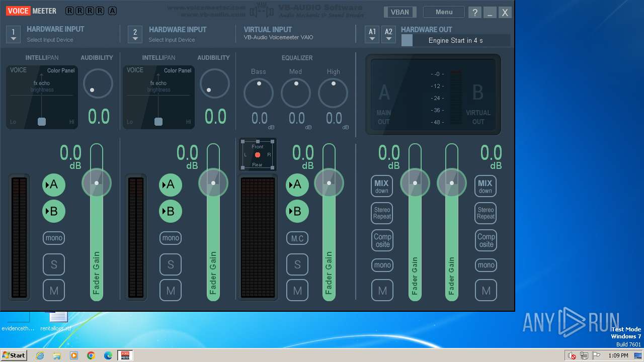Mute bus B virtual output
Image resolution: width=644 pixels, height=362 pixels.
486,291
